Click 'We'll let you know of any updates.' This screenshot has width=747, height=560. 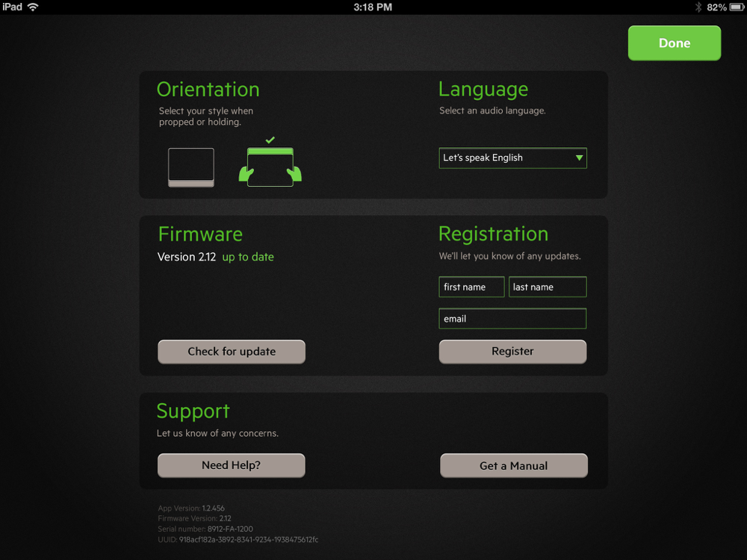pyautogui.click(x=509, y=256)
